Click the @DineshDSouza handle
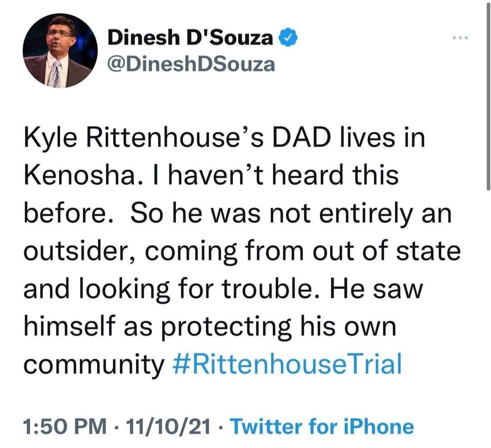The height and width of the screenshot is (448, 491). pos(191,65)
